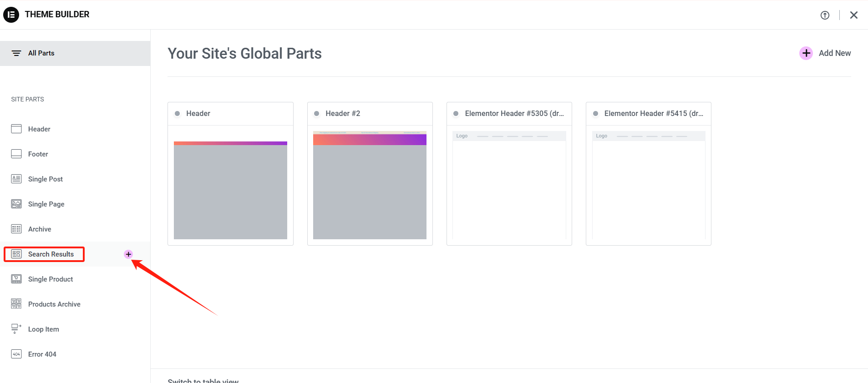Click status dot on Elementor Header #5305
868x383 pixels.
(x=456, y=114)
